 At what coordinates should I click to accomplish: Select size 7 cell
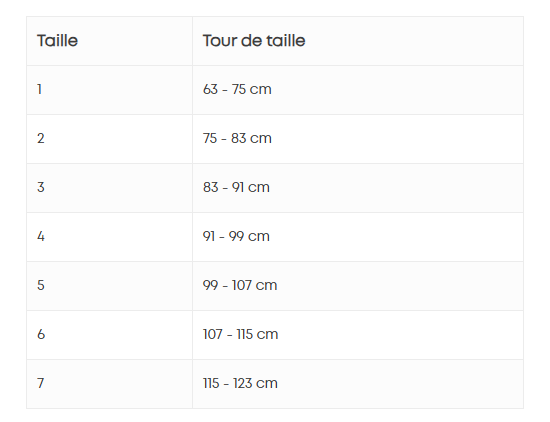pyautogui.click(x=109, y=384)
